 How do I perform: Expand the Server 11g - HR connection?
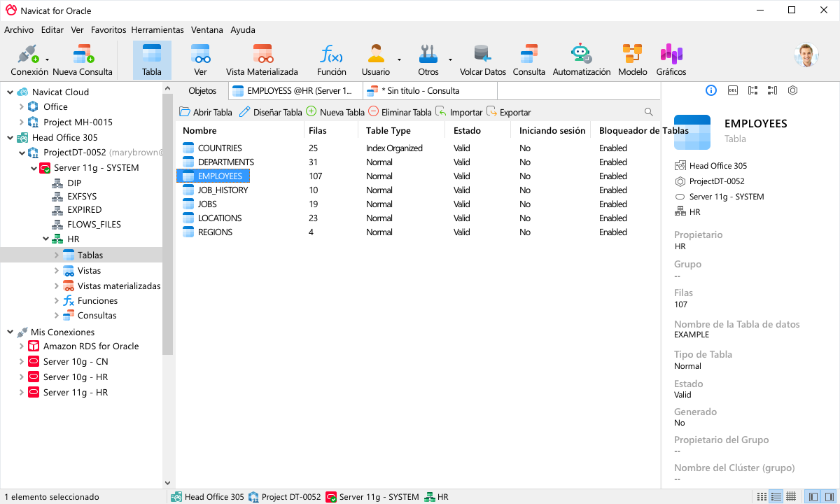point(21,392)
